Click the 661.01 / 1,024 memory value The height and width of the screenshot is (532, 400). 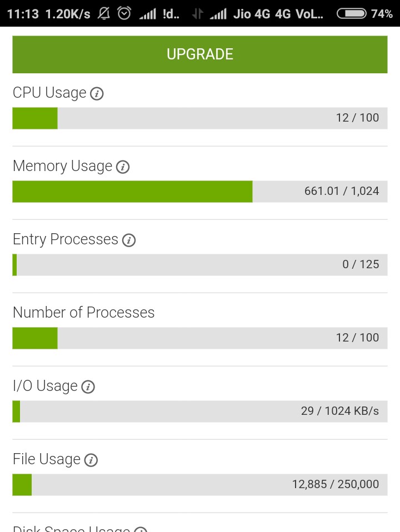tap(342, 192)
